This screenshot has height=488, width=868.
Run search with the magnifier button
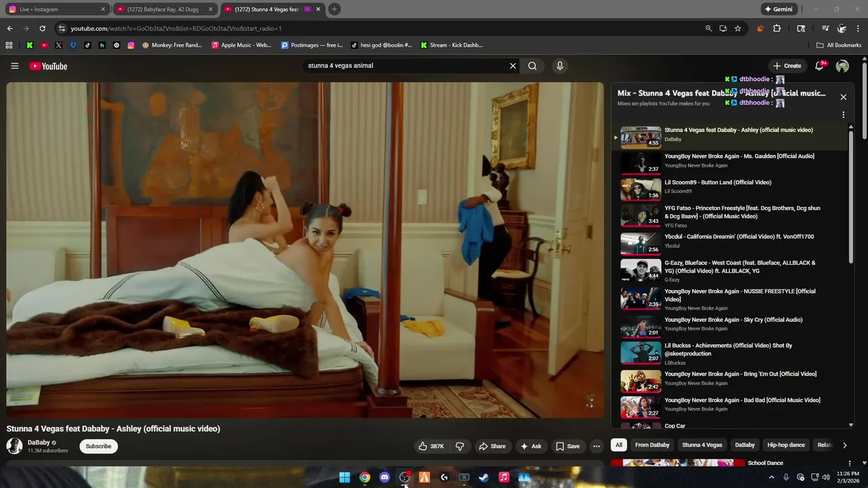(532, 66)
